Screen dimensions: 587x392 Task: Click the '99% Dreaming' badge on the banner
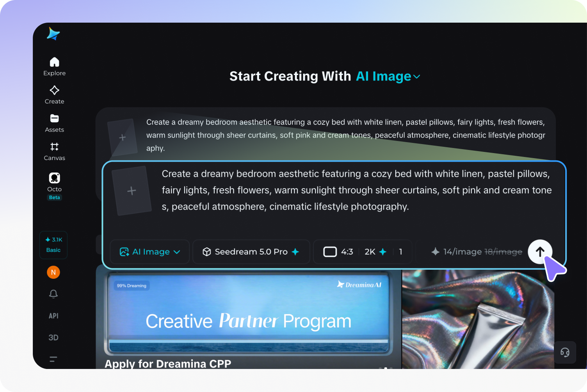[132, 286]
